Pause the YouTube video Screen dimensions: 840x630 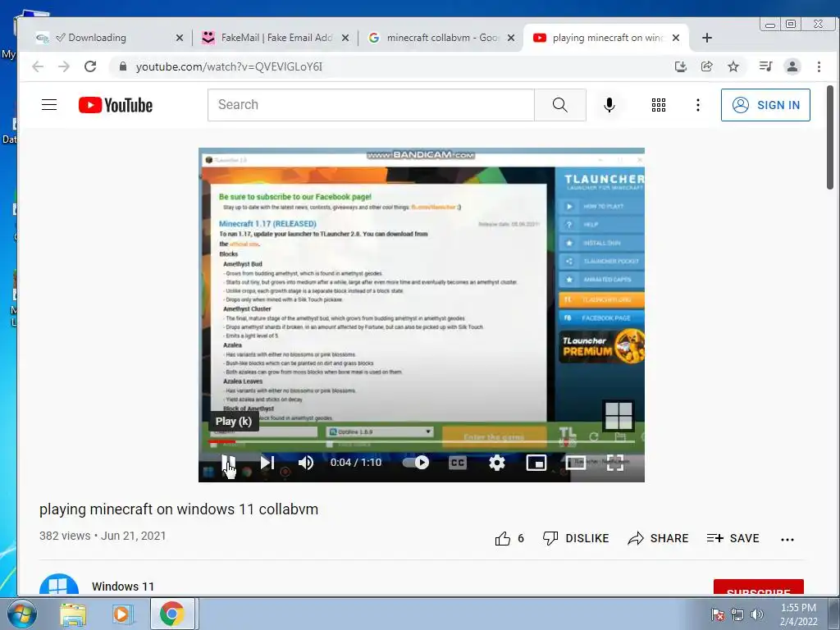tap(229, 463)
